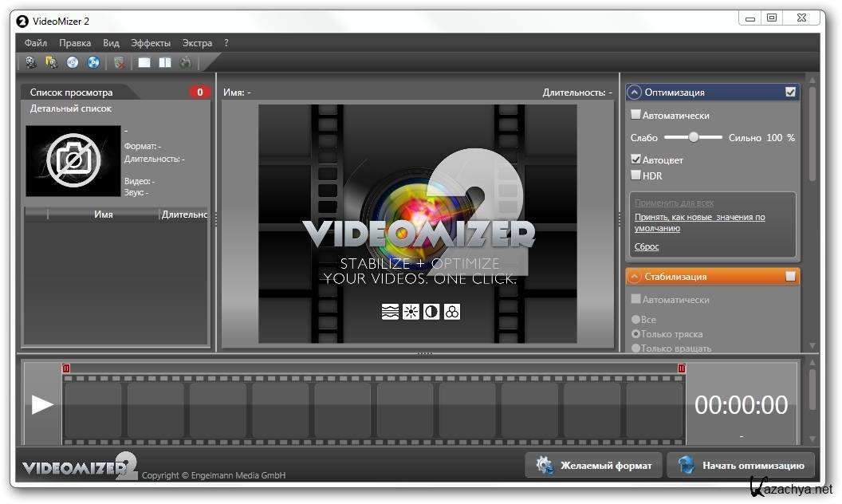Click the silver disc toolbar icon

[x=73, y=61]
